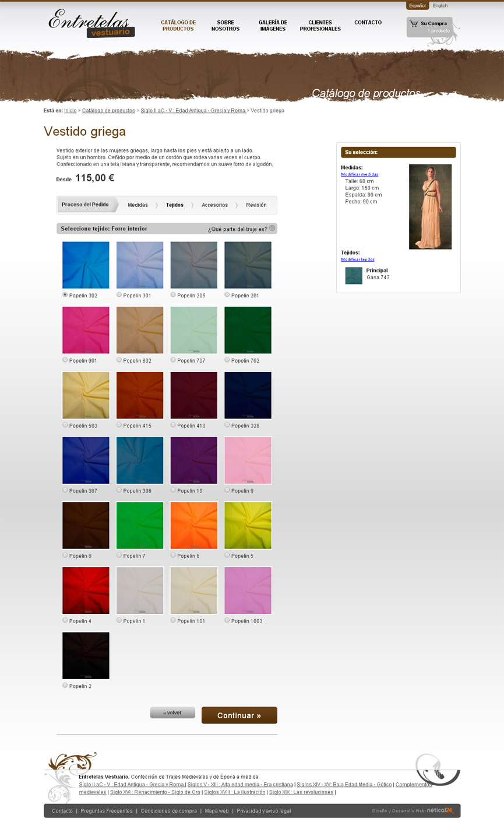Select the Popelin 301 radio button

tap(119, 295)
